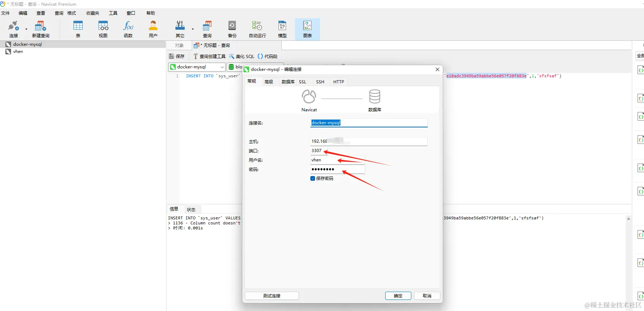Click the 密码 (Password) field
The image size is (644, 311).
[337, 169]
